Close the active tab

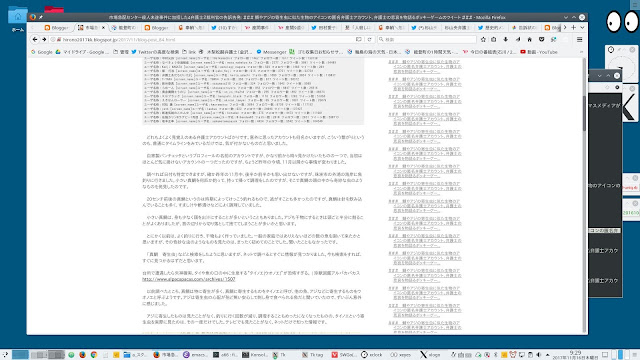tap(103, 28)
